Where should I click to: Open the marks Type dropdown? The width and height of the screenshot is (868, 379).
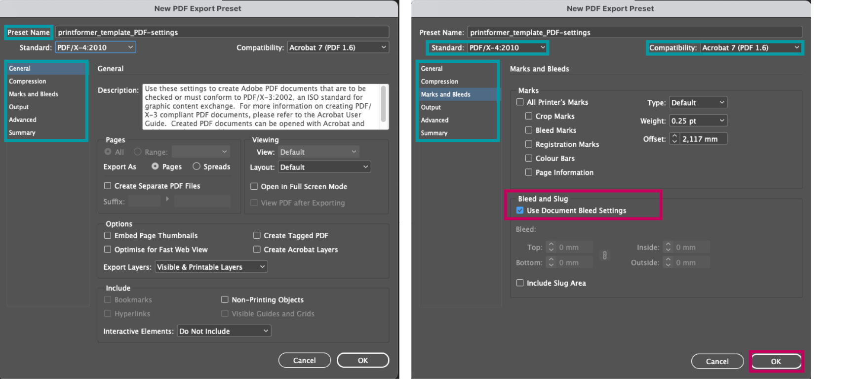coord(698,103)
